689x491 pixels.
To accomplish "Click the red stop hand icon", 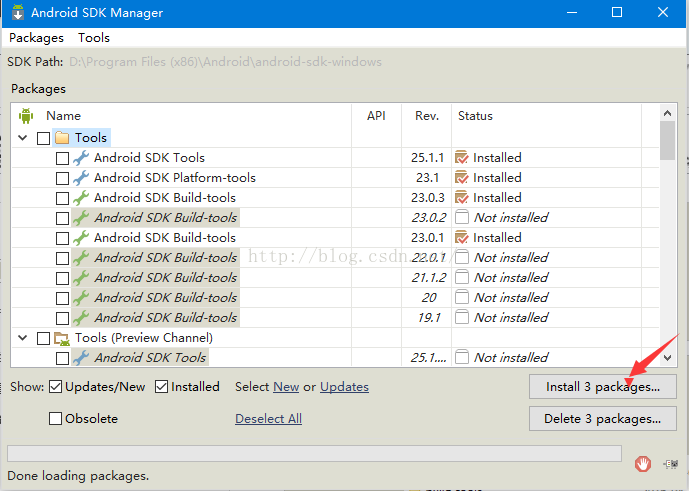I will click(x=644, y=464).
